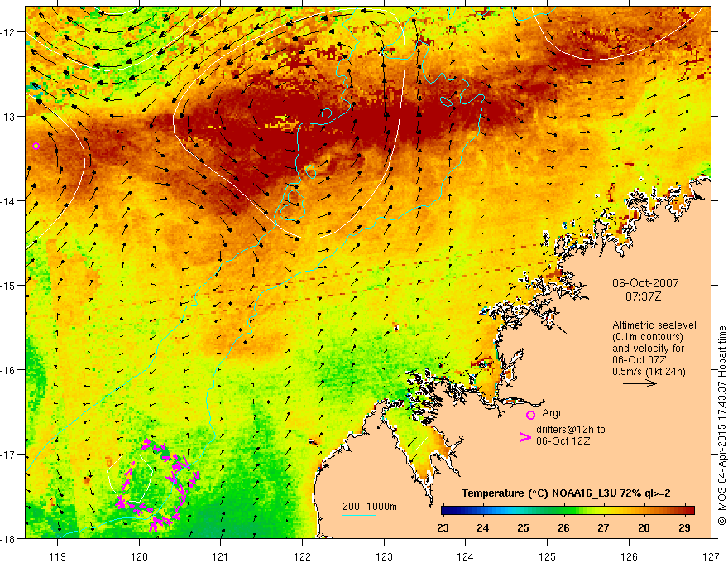This screenshot has width=728, height=563.
Task: Click the white hexagonal sea-level contour near 120°E
Action: pos(130,478)
